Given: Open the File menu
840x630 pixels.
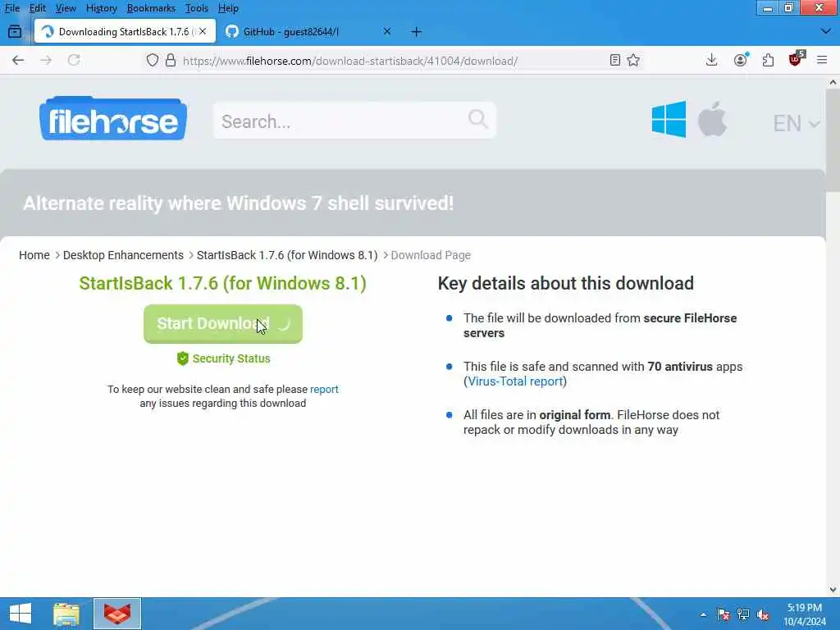Looking at the screenshot, I should (x=11, y=8).
